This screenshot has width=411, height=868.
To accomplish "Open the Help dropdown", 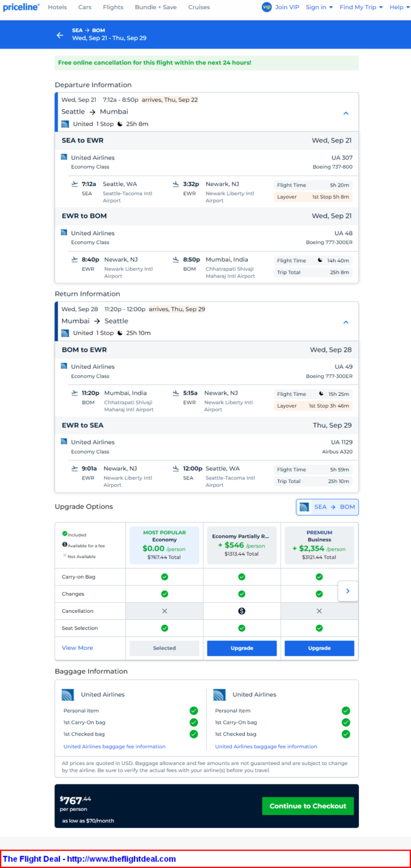I will click(x=399, y=7).
